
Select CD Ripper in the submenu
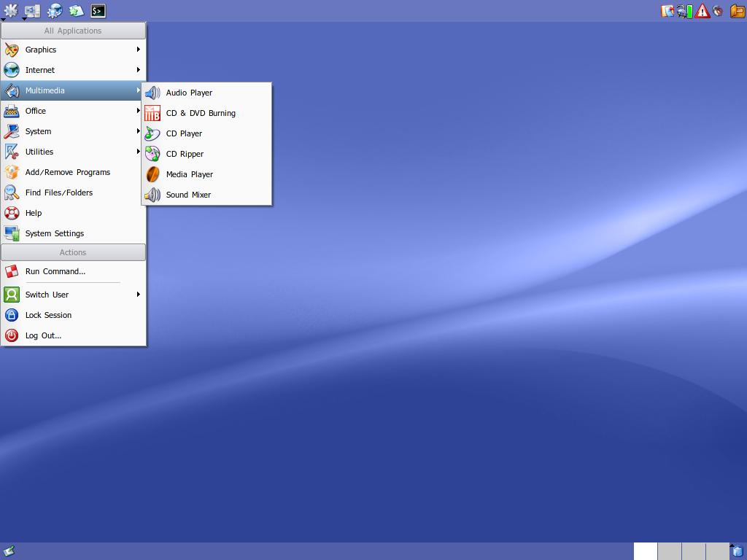[x=185, y=154]
